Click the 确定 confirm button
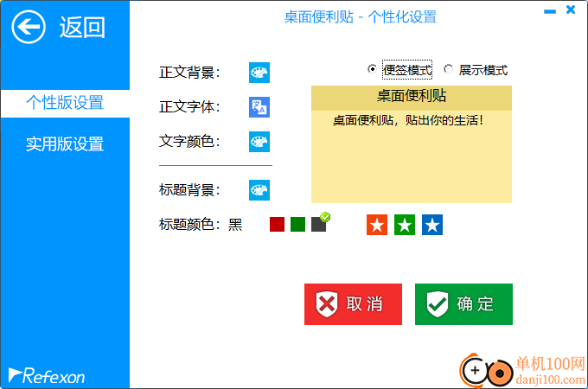Screen dimensions: 588x389 click(463, 304)
